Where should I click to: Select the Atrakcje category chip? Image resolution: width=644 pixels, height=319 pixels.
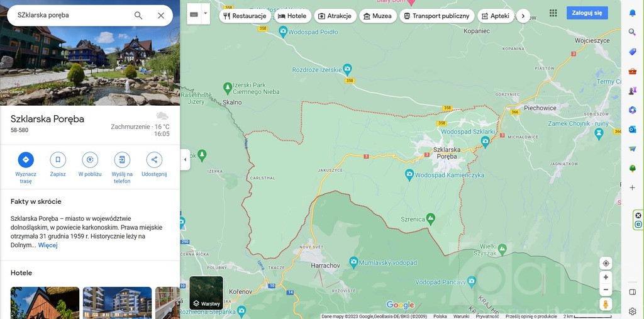tap(335, 16)
